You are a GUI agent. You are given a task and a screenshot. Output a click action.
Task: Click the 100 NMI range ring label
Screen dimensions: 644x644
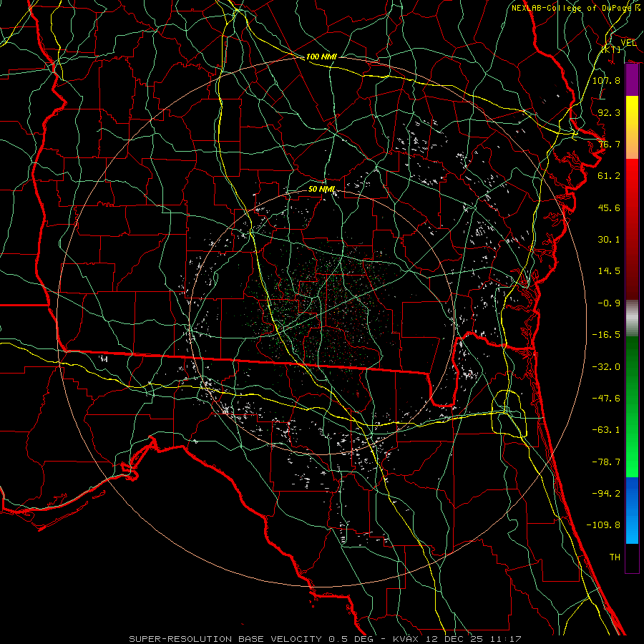(321, 57)
